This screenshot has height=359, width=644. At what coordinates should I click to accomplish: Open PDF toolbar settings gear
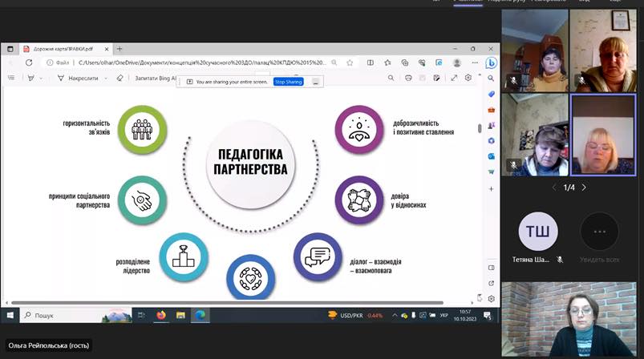468,78
